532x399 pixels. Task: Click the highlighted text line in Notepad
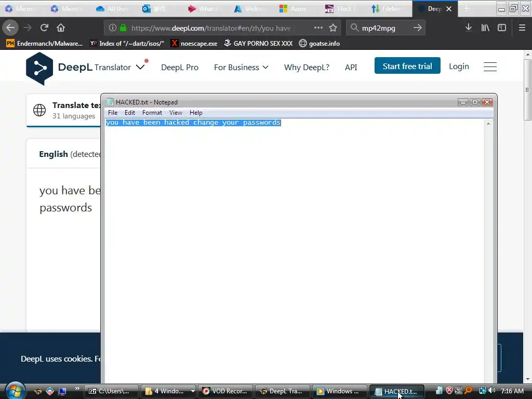pyautogui.click(x=193, y=123)
